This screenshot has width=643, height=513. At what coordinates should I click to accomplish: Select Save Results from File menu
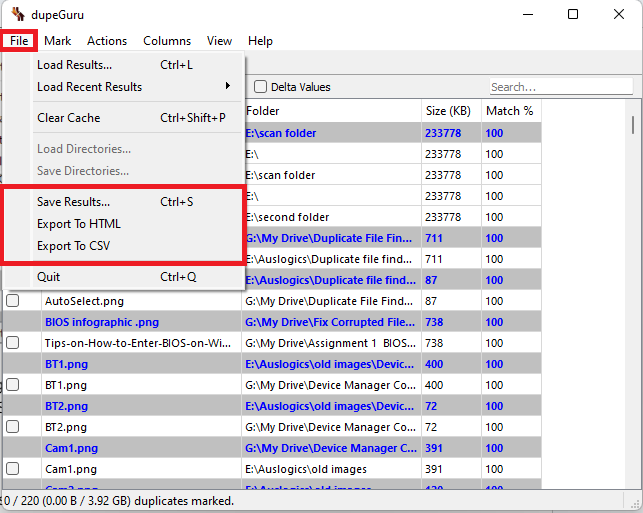click(x=74, y=202)
